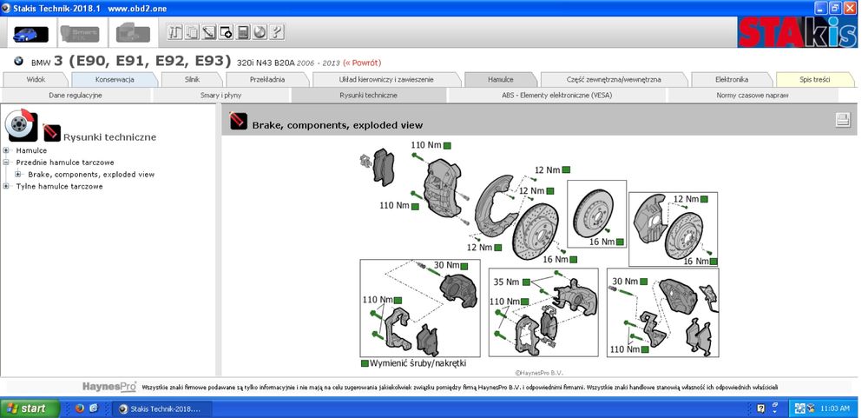Screen dimensions: 868x418
Task: Click the copy pages toolbar icon
Action: coord(192,32)
